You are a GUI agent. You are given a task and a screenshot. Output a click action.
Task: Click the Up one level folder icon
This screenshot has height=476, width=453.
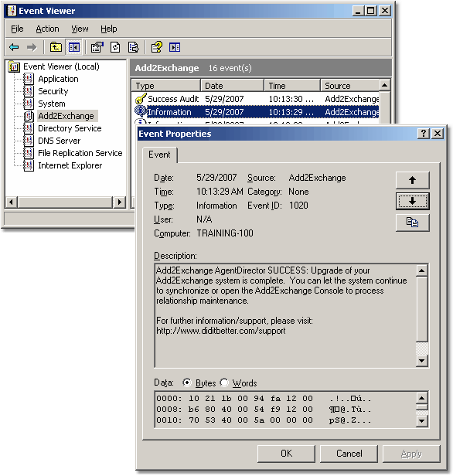tap(56, 47)
